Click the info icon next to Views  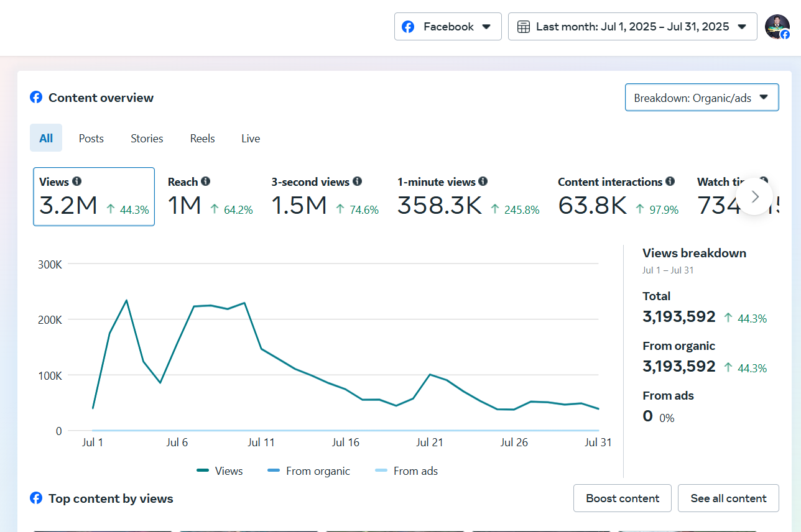[x=77, y=181]
